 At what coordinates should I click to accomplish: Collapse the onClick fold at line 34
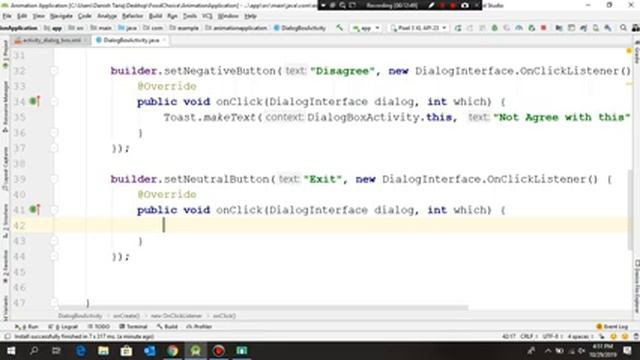click(54, 101)
